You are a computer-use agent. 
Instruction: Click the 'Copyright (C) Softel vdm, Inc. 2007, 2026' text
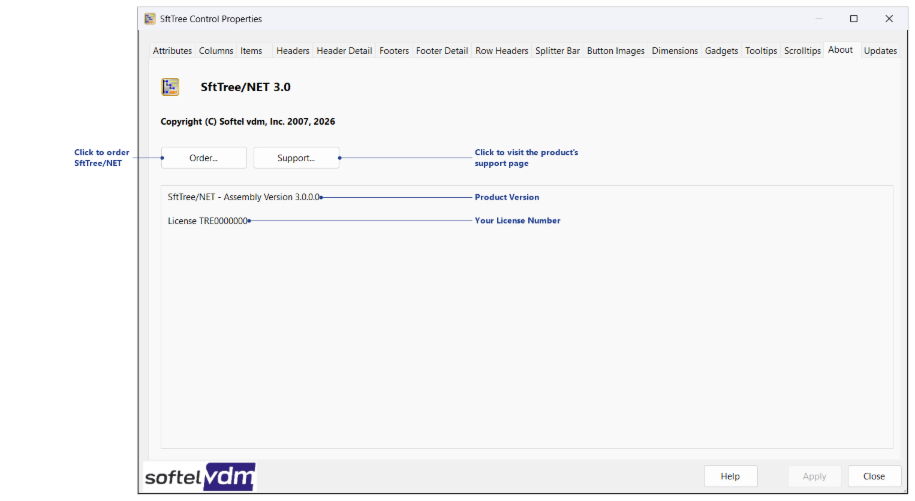248,121
